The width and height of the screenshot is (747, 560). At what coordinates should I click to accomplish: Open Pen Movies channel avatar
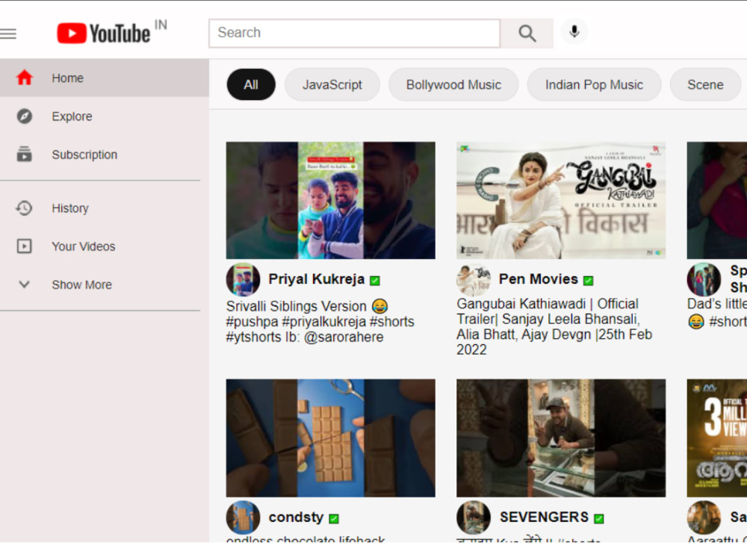pyautogui.click(x=474, y=279)
